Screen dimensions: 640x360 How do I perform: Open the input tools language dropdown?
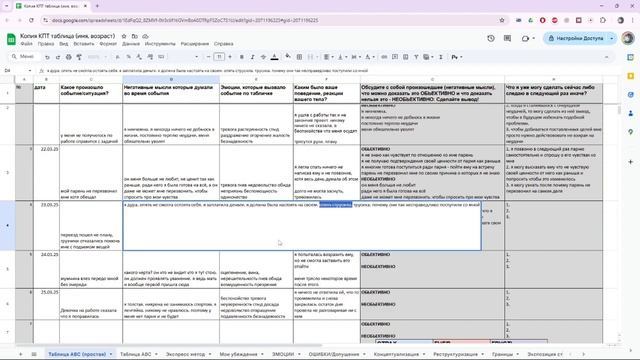click(x=457, y=57)
